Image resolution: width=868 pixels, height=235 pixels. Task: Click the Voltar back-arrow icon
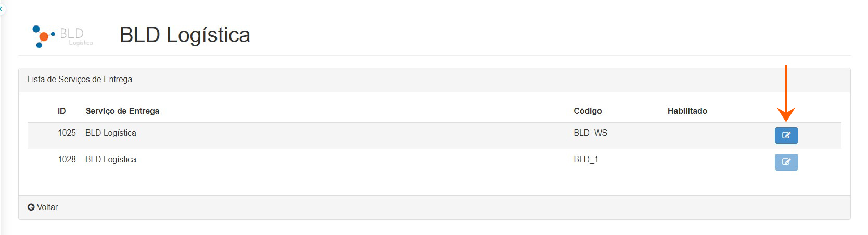[31, 207]
